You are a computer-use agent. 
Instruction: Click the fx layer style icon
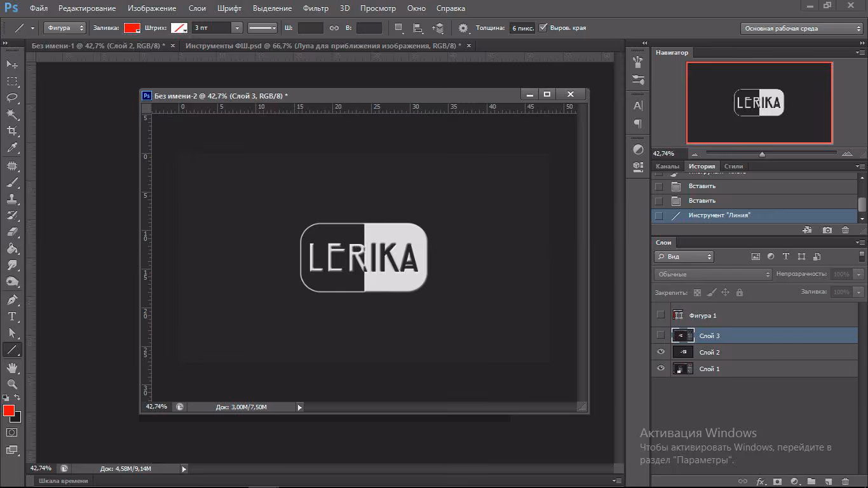760,482
